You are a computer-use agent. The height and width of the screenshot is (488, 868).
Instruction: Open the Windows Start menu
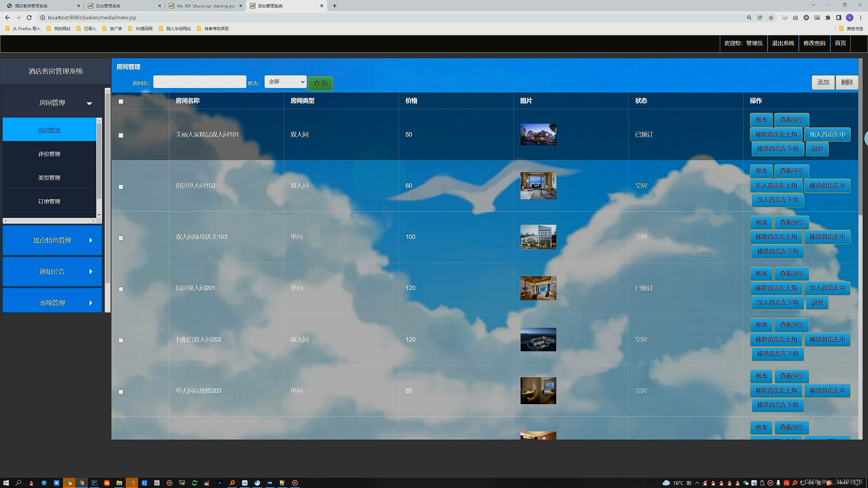tap(6, 483)
